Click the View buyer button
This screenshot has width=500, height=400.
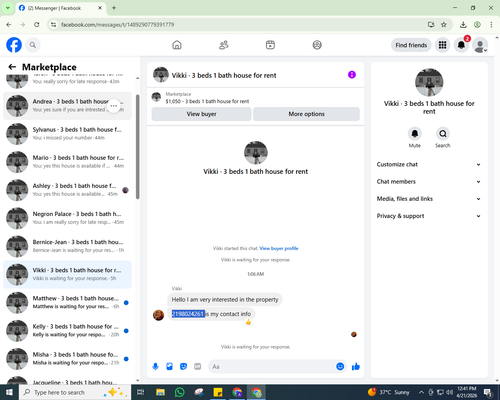pos(201,114)
